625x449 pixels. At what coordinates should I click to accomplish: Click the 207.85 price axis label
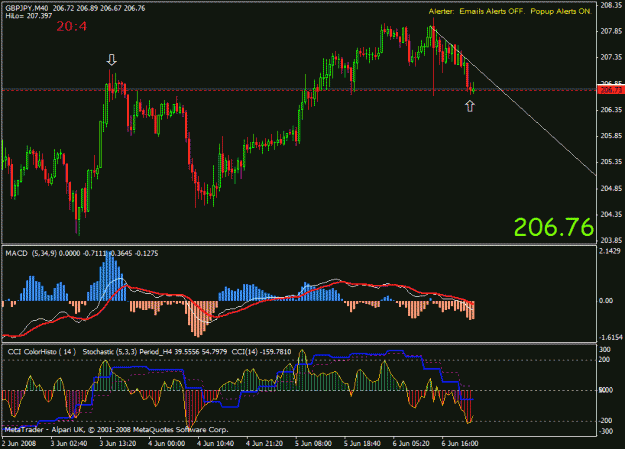click(611, 31)
